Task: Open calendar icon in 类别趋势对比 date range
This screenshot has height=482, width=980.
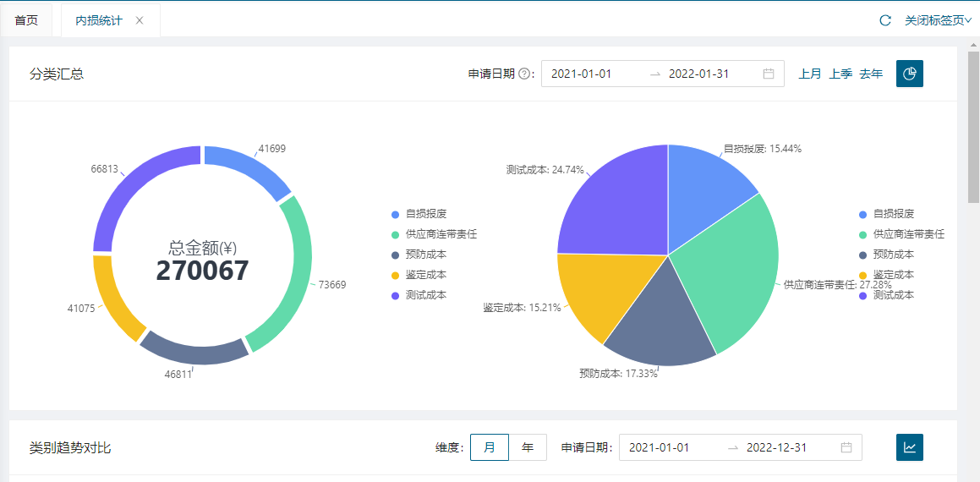Action: [846, 447]
